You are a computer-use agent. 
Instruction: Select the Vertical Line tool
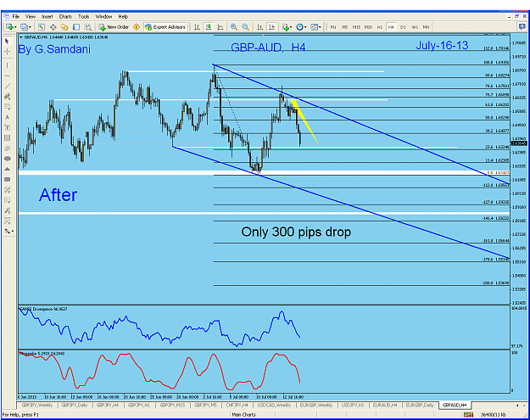click(x=7, y=65)
